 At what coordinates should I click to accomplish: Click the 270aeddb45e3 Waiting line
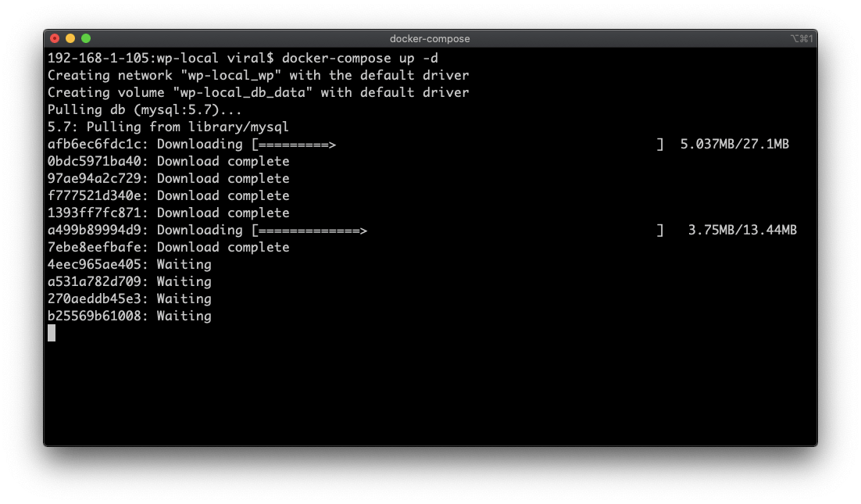click(x=130, y=298)
